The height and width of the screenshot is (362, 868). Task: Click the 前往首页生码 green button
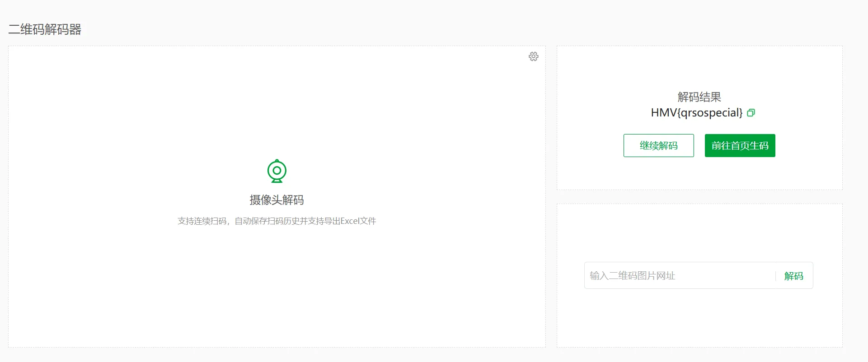click(x=740, y=145)
